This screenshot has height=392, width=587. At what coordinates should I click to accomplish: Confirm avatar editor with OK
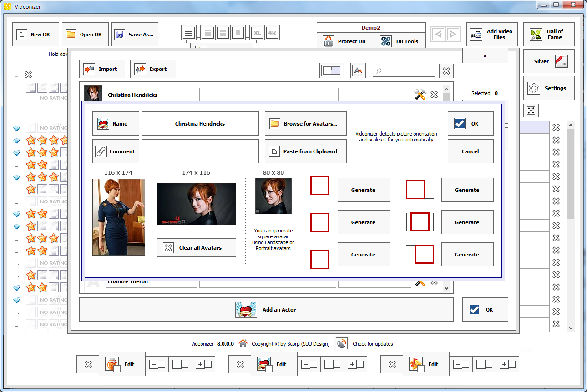pos(471,124)
